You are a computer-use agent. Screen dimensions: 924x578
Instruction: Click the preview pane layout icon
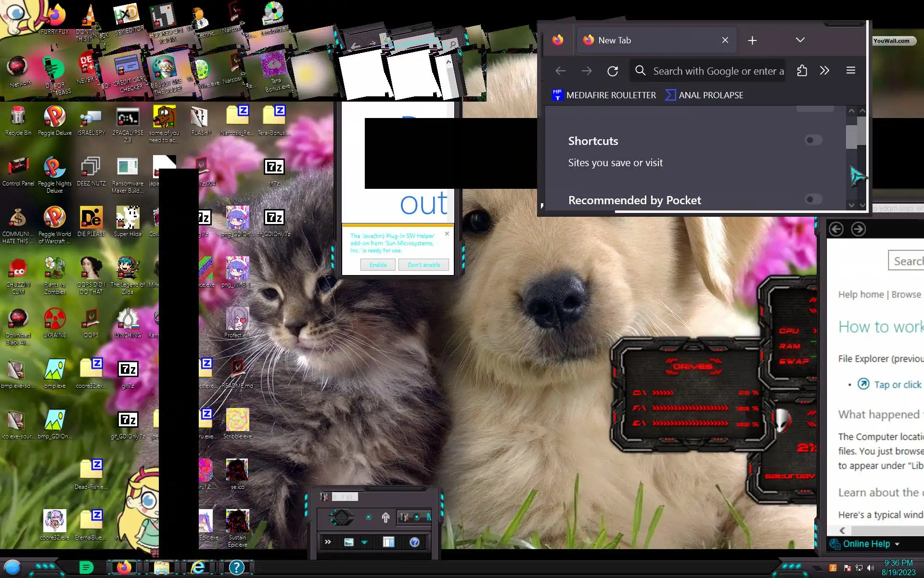(x=388, y=542)
